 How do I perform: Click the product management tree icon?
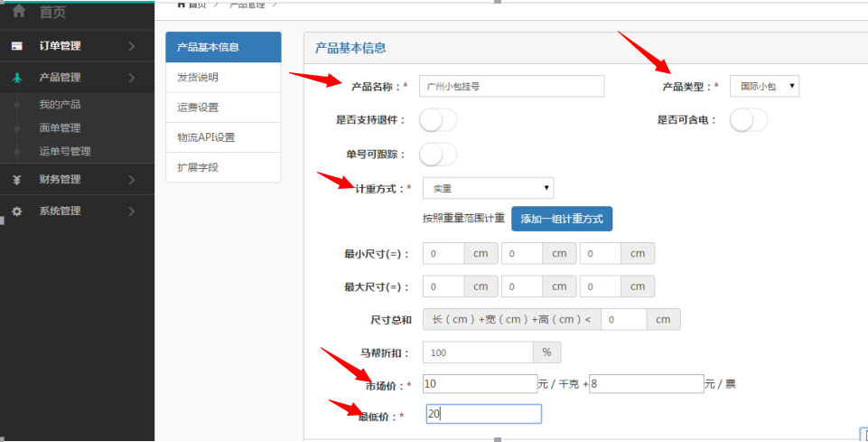(17, 78)
